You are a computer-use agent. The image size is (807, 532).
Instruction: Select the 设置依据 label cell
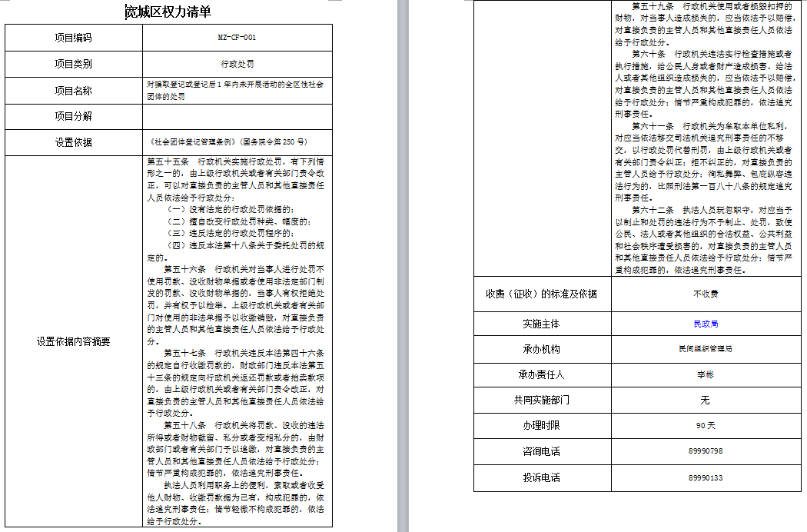(x=74, y=142)
